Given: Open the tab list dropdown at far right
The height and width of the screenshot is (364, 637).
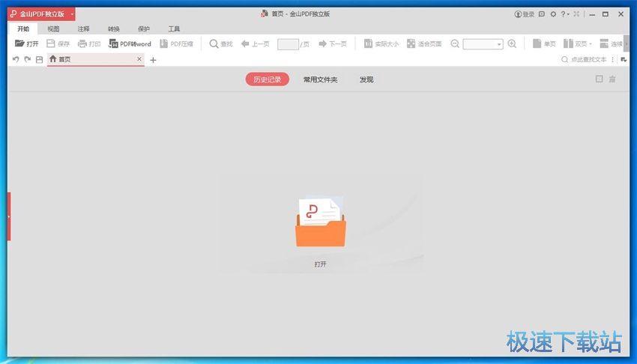Looking at the screenshot, I should coord(624,60).
